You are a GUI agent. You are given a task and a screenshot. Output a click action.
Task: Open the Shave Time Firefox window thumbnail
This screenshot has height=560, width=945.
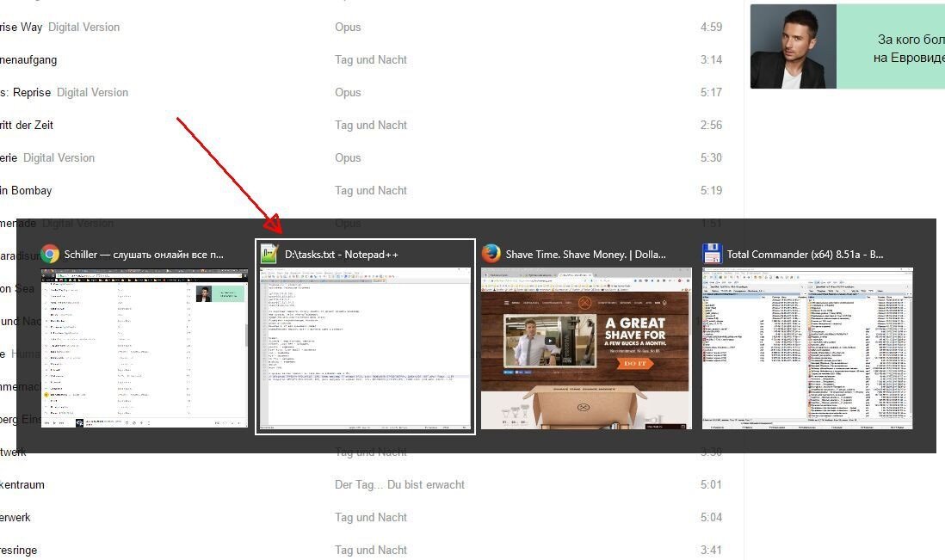[x=586, y=348]
